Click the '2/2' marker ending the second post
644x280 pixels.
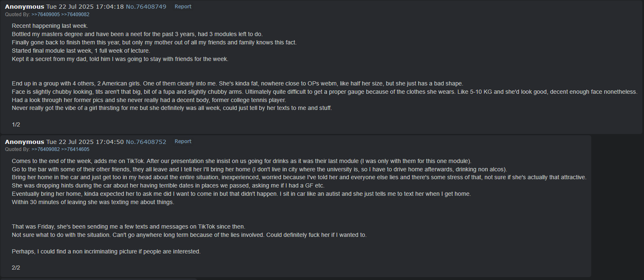click(x=16, y=268)
